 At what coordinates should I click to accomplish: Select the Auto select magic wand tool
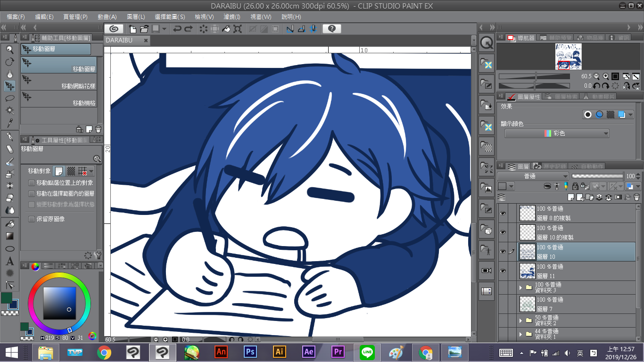9,110
